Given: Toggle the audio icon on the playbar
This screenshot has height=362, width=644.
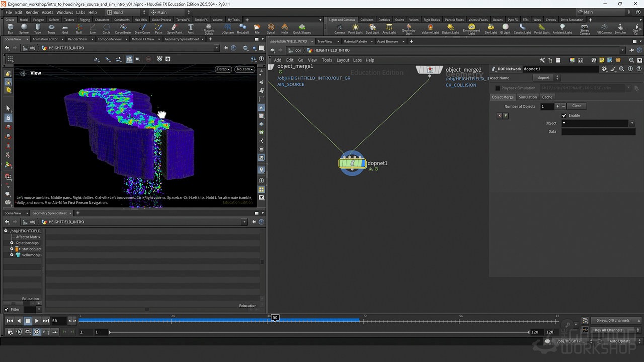Looking at the screenshot, I should [x=19, y=332].
